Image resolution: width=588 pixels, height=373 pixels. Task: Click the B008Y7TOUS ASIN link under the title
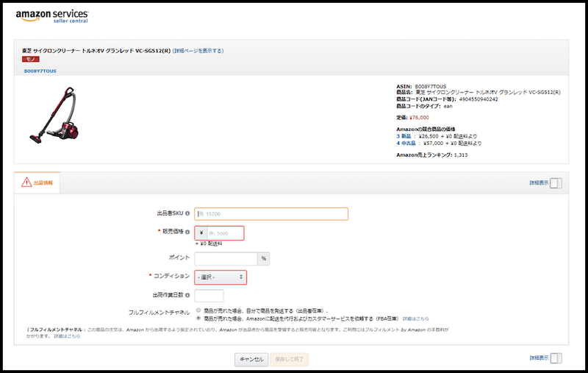(40, 71)
